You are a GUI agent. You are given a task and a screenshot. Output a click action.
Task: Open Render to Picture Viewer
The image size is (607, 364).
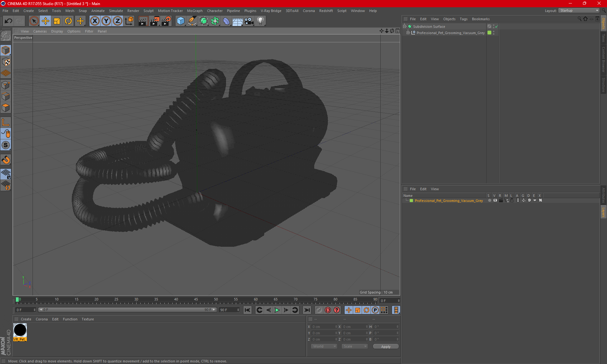pyautogui.click(x=155, y=21)
